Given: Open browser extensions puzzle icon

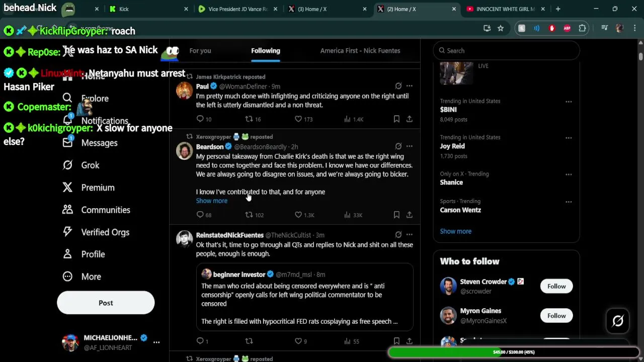Looking at the screenshot, I should click(x=583, y=28).
